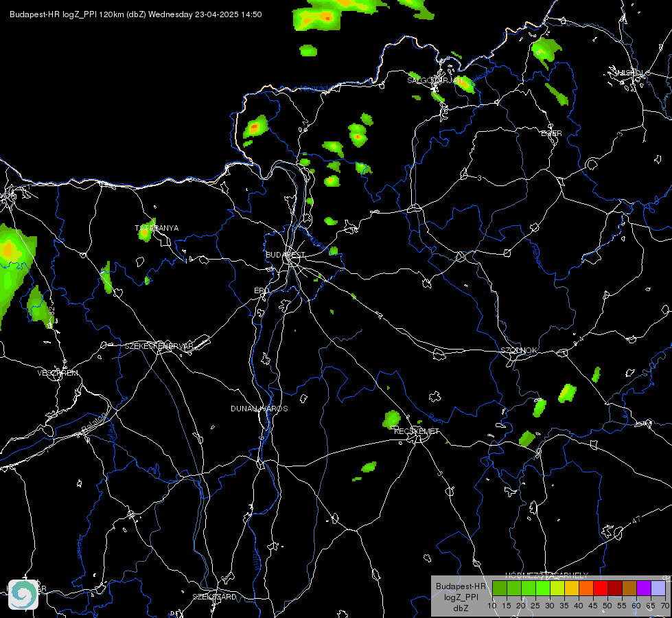Click the SALGOTARJAN city label
Image resolution: width=672 pixels, height=618 pixels.
pyautogui.click(x=435, y=80)
